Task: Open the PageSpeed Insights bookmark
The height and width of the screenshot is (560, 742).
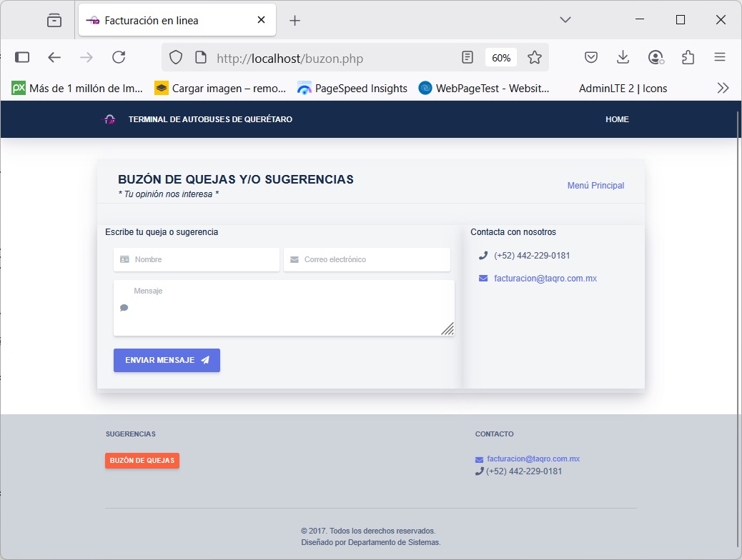Action: point(352,89)
